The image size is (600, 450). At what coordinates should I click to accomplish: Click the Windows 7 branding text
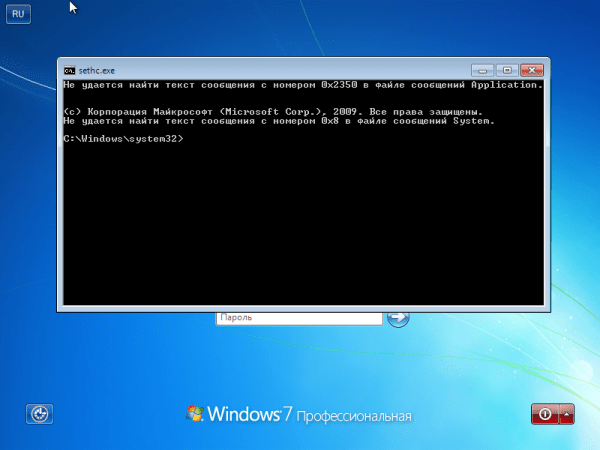tap(249, 414)
